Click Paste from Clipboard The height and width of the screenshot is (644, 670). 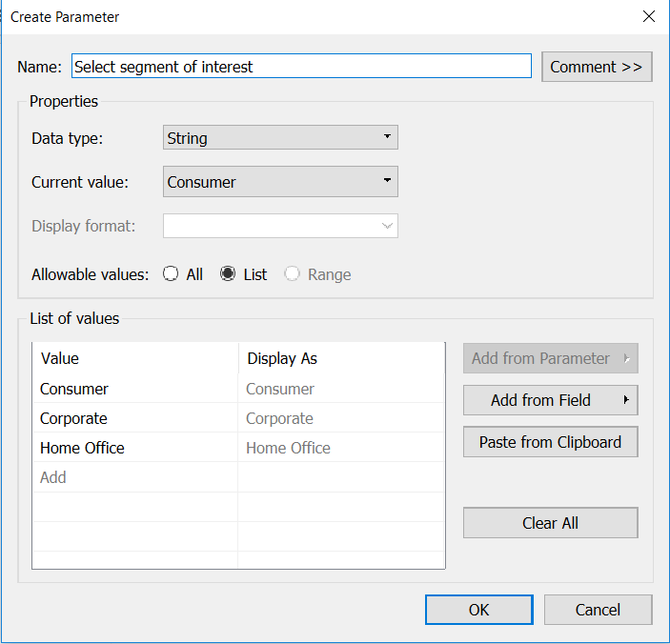tap(550, 442)
